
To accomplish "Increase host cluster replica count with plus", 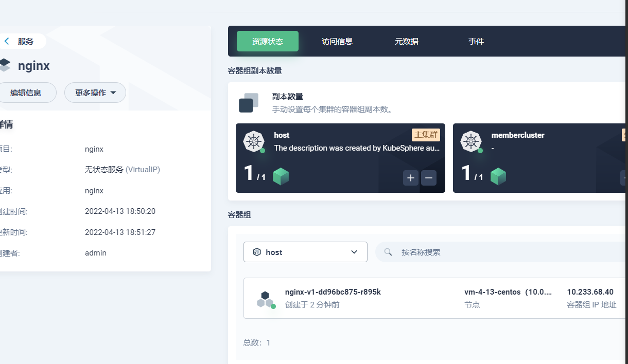I will click(411, 178).
